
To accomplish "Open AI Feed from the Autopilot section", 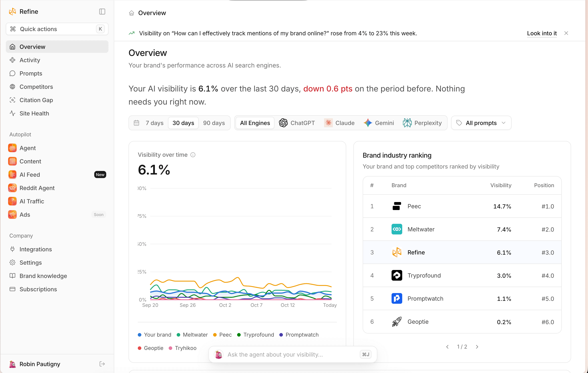I will point(57,175).
